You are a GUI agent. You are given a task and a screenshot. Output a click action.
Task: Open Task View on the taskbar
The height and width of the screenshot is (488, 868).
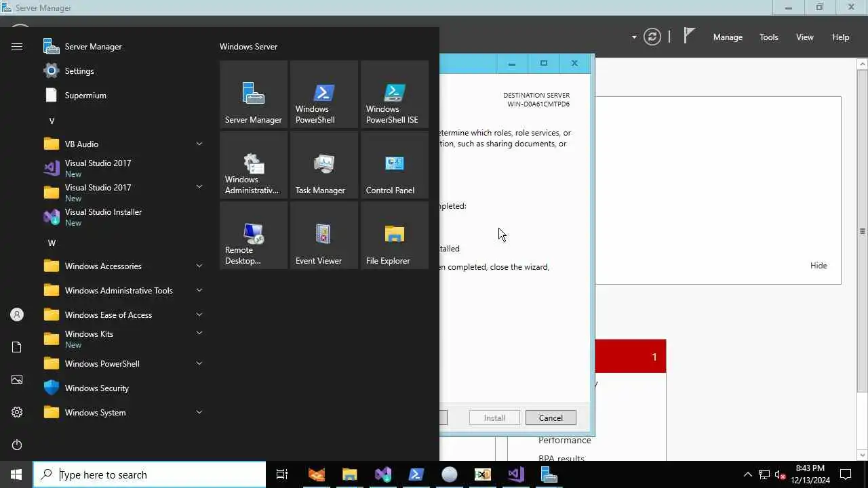(282, 474)
